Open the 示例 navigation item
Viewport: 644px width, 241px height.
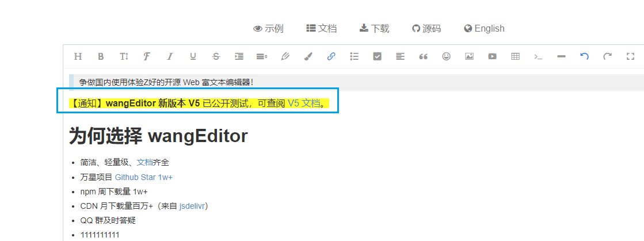pyautogui.click(x=269, y=28)
